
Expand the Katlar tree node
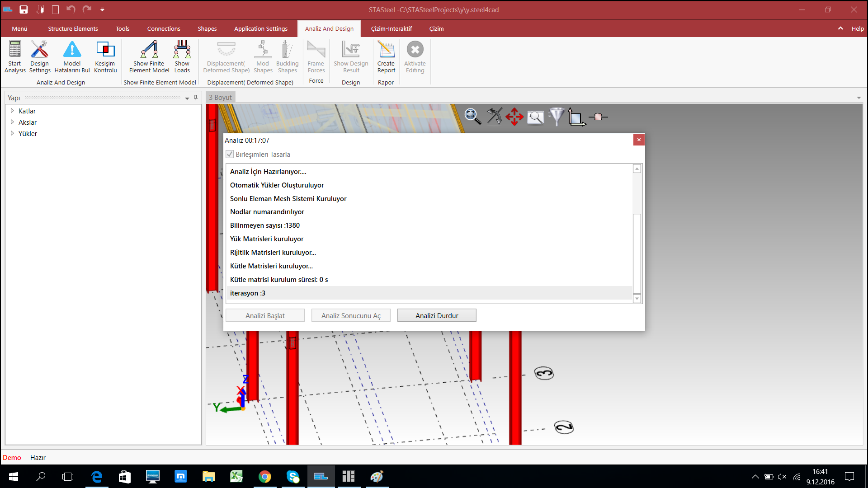tap(12, 111)
